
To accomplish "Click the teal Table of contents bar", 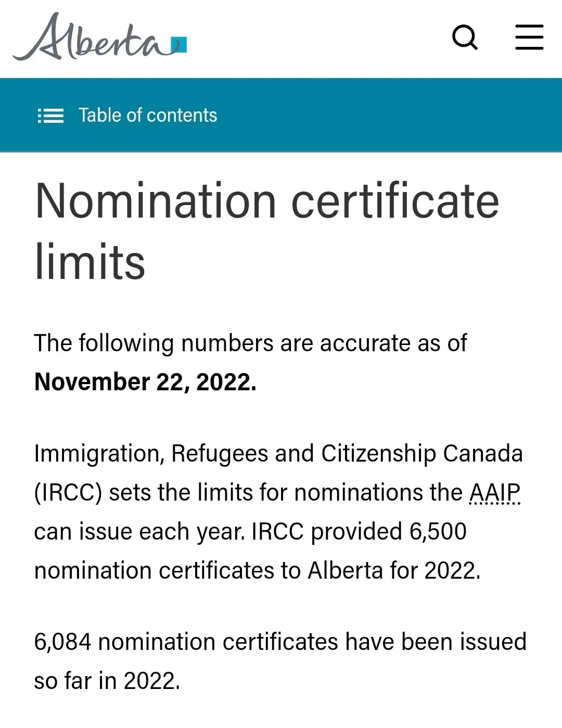I will point(281,115).
